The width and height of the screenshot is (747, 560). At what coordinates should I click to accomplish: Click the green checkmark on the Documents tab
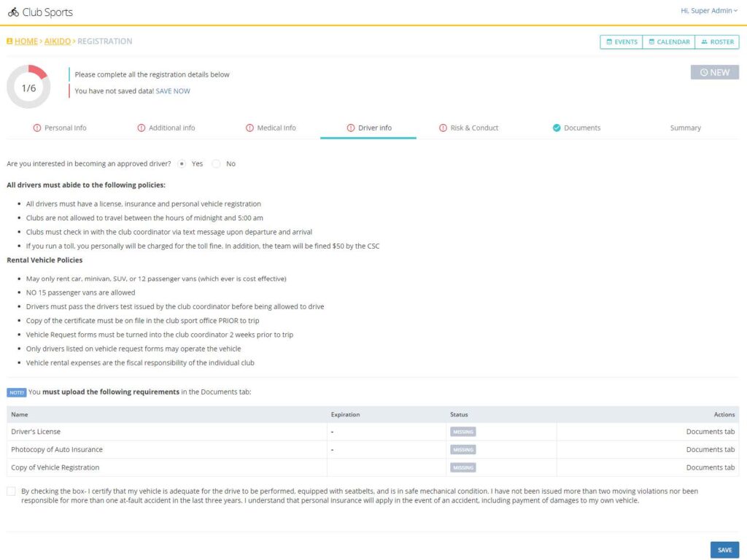click(555, 127)
